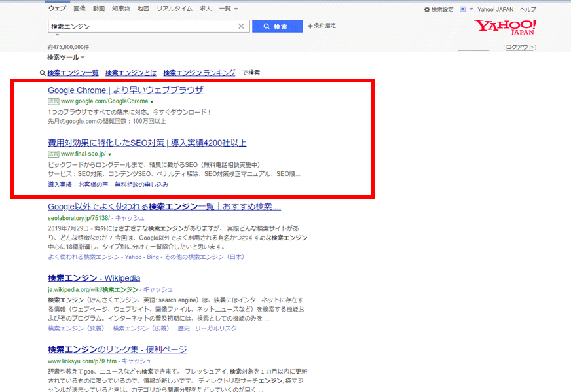
Task: Click the Yahoo! JAPAN logo
Action: coord(505,27)
